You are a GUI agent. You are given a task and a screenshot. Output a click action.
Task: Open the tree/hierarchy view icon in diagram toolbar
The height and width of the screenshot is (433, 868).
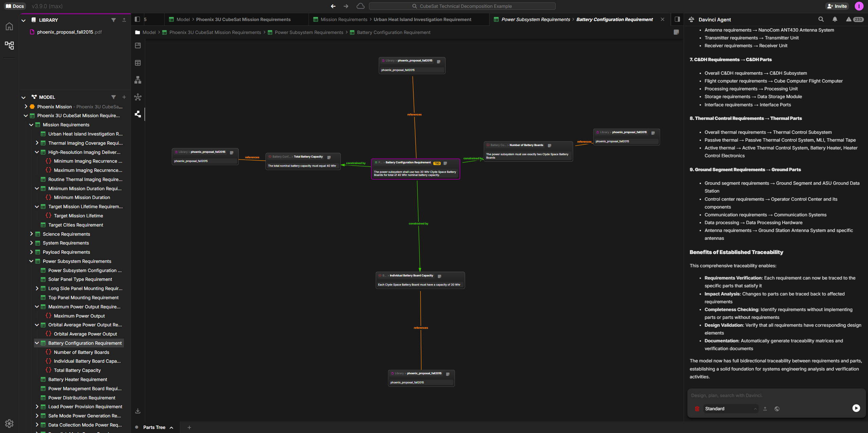(138, 80)
